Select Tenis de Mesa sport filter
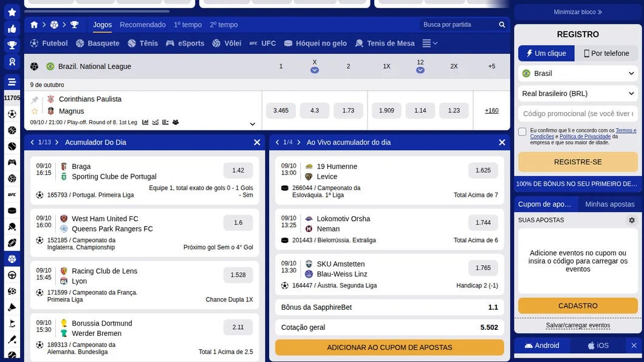This screenshot has width=644, height=362. click(385, 43)
